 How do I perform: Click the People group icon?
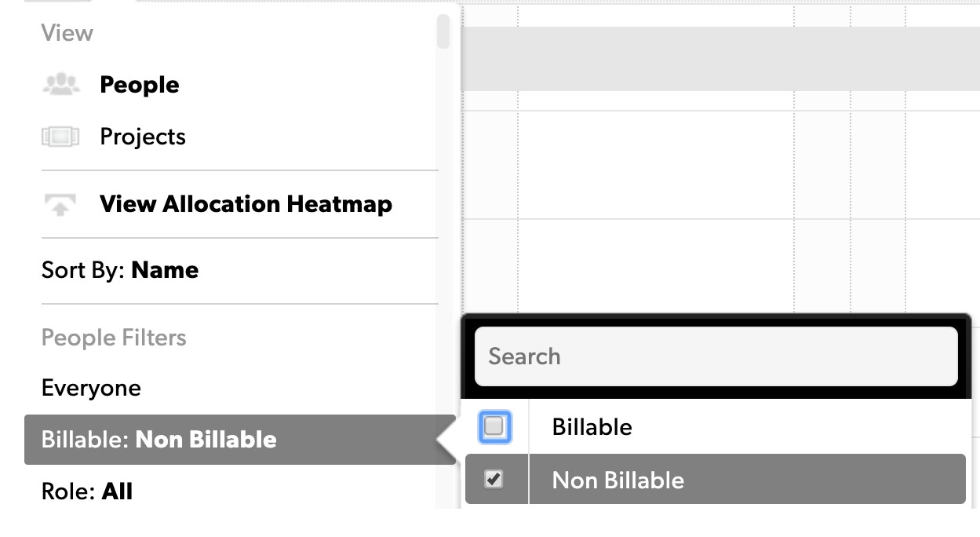(x=60, y=85)
